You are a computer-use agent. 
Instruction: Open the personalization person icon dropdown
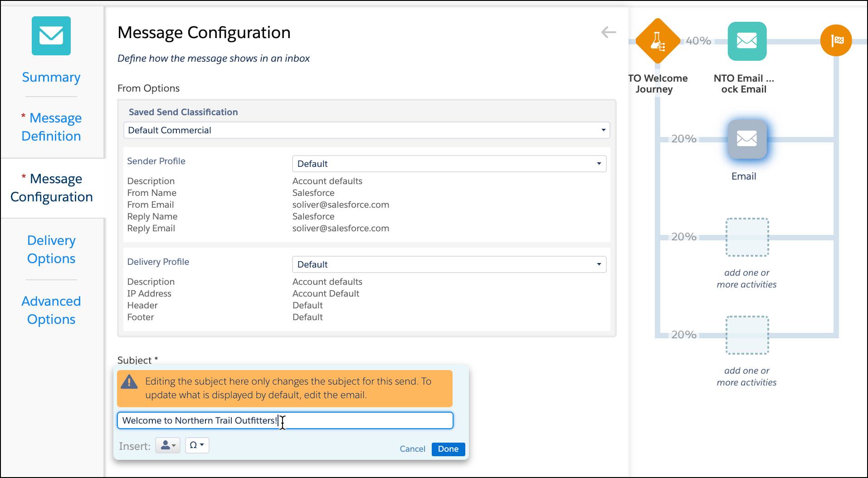(x=168, y=445)
